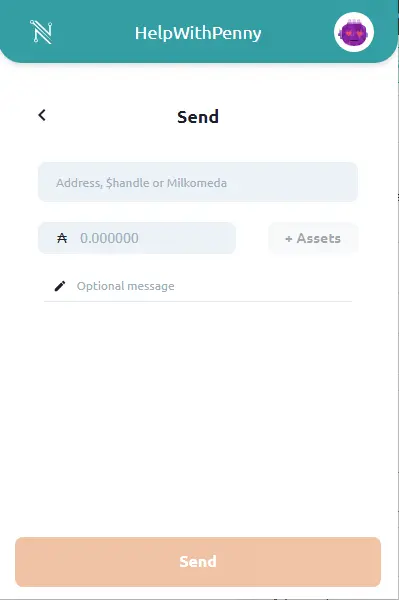Click the ADA currency symbol
This screenshot has height=600, width=399.
tap(62, 238)
